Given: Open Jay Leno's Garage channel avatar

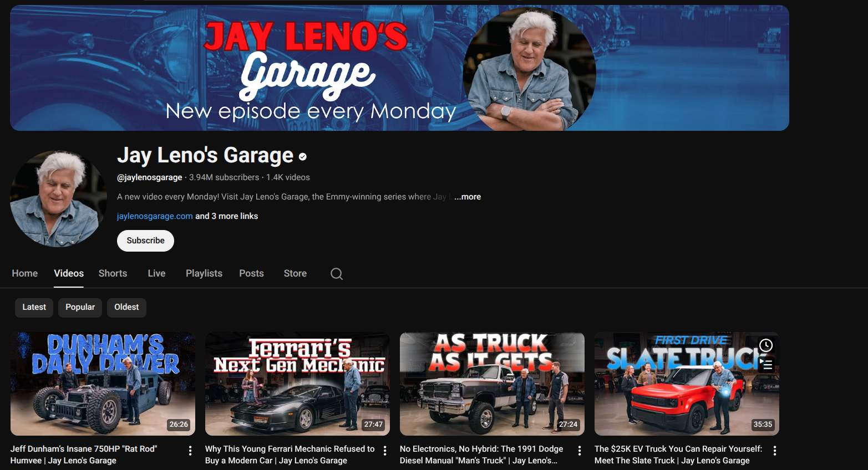Looking at the screenshot, I should pyautogui.click(x=58, y=198).
